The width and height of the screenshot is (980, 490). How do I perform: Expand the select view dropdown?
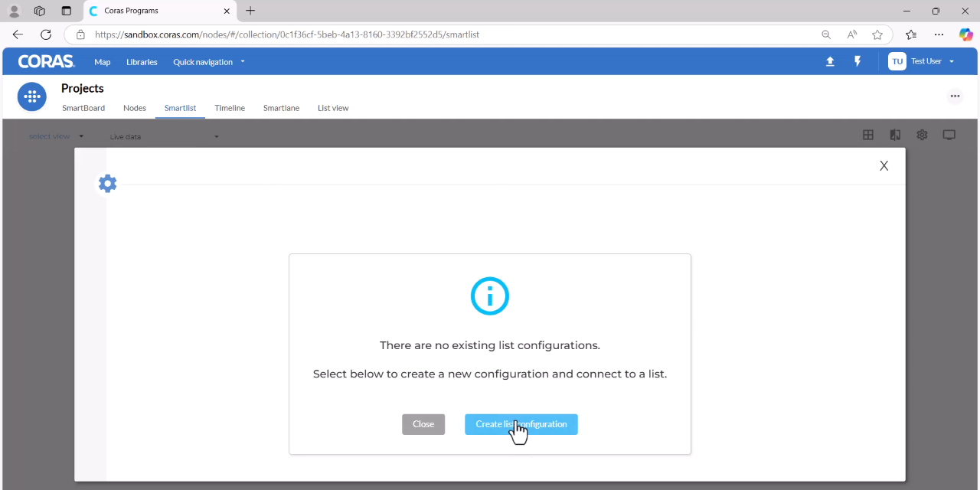56,136
